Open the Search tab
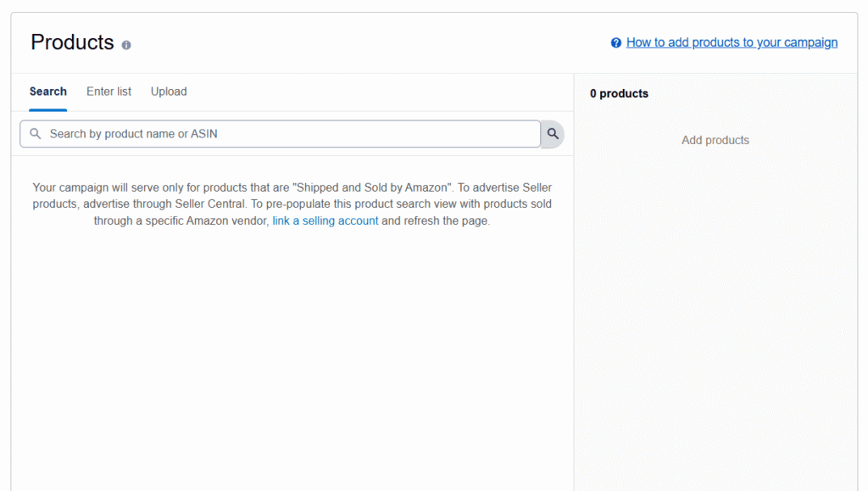 pos(48,92)
